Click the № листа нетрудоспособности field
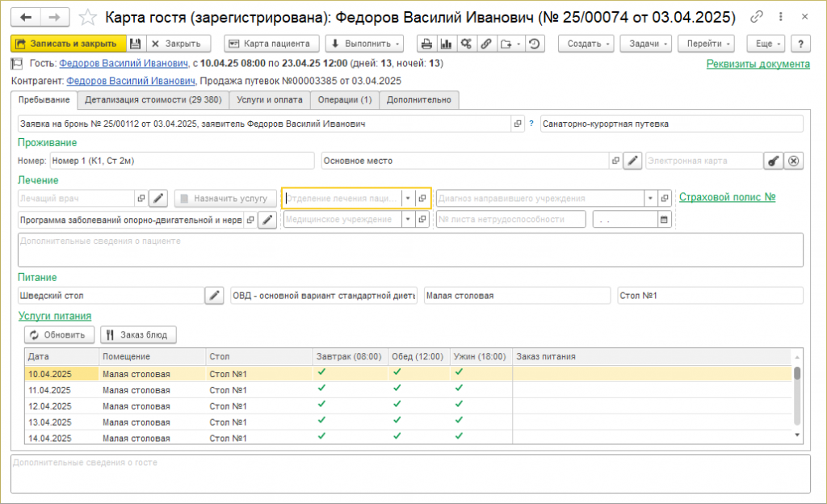This screenshot has width=827, height=504. pyautogui.click(x=510, y=220)
